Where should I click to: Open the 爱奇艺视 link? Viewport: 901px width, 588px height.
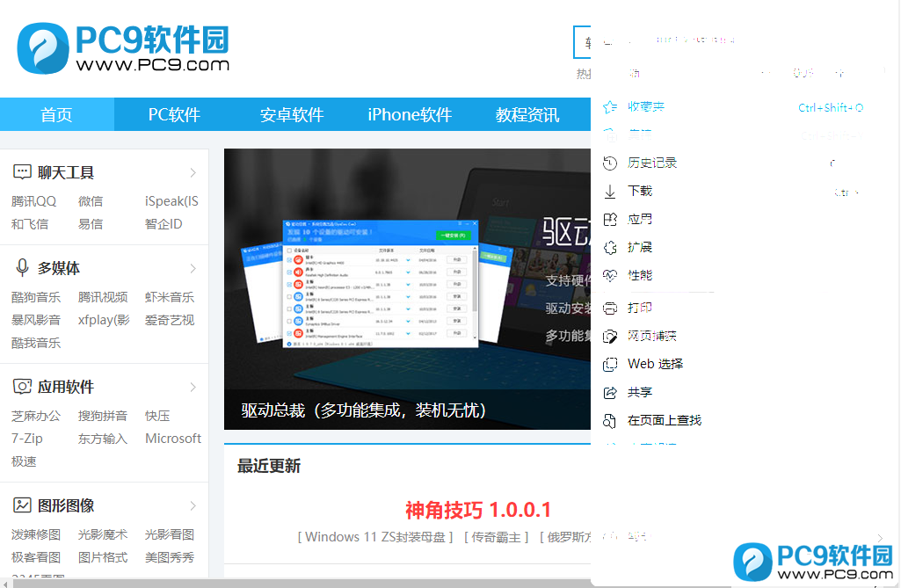[x=170, y=320]
